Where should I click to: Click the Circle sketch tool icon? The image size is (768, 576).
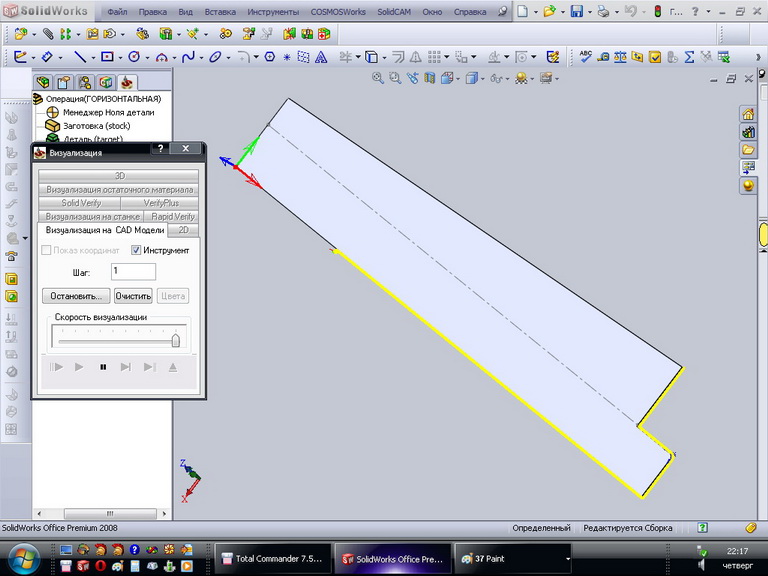[x=134, y=57]
